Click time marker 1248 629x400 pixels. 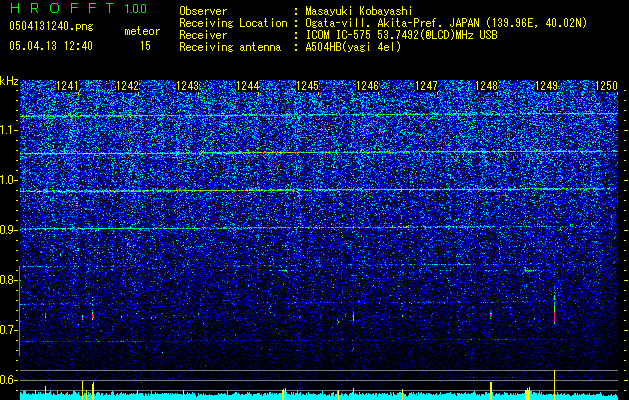(487, 86)
